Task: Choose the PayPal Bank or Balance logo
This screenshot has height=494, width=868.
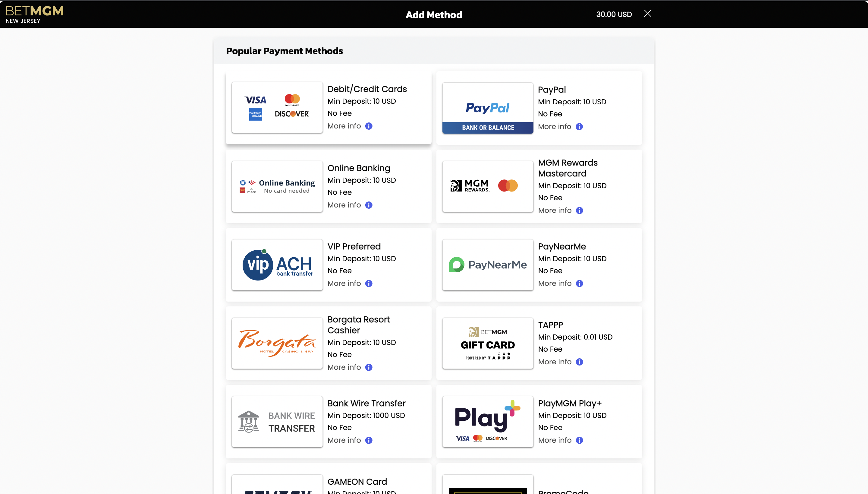Action: point(488,108)
